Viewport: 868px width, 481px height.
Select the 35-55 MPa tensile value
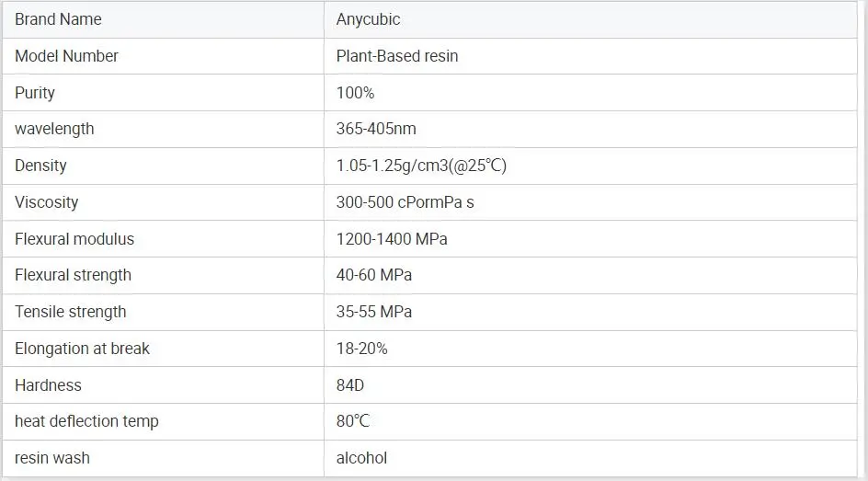373,312
